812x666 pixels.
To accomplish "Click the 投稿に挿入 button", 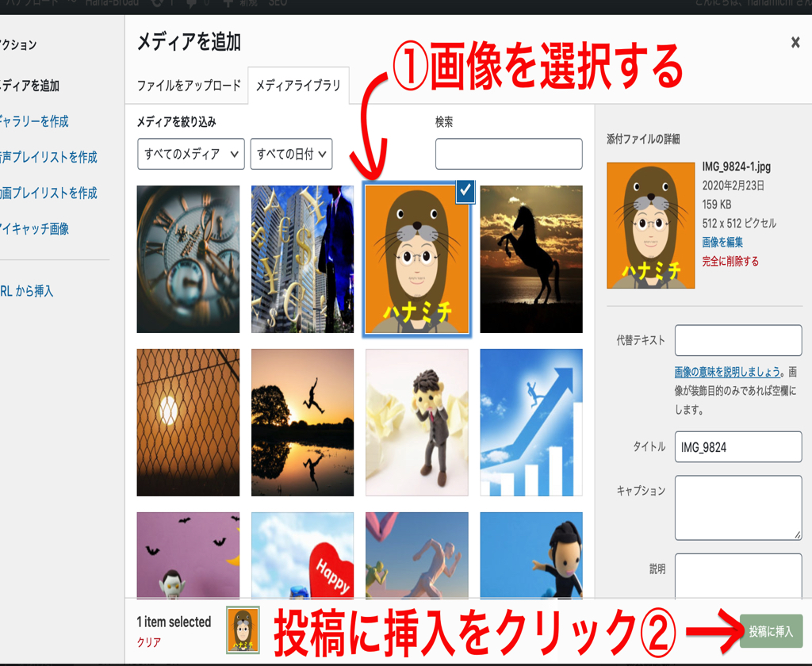I will 770,632.
